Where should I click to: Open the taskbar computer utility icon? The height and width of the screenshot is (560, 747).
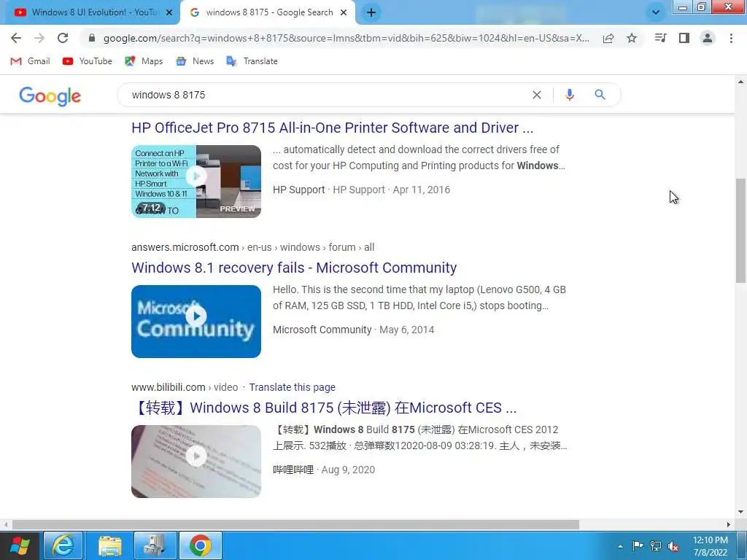[x=155, y=545]
